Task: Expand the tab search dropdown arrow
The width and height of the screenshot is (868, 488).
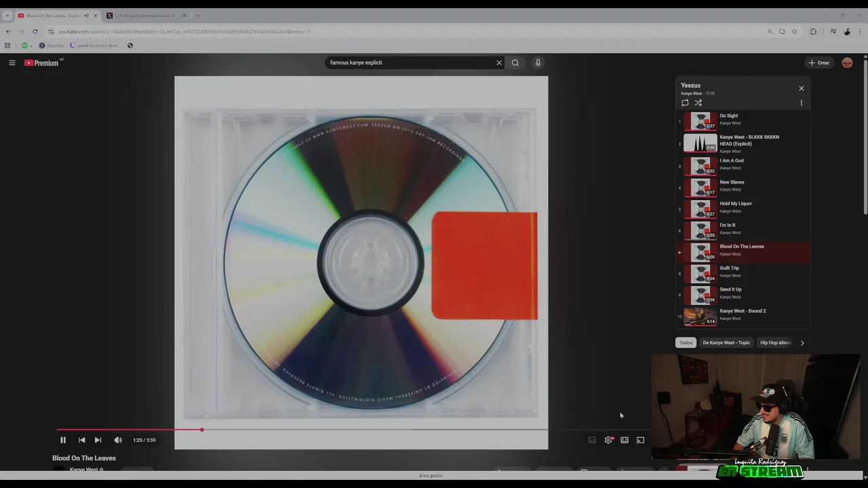Action: click(x=7, y=16)
